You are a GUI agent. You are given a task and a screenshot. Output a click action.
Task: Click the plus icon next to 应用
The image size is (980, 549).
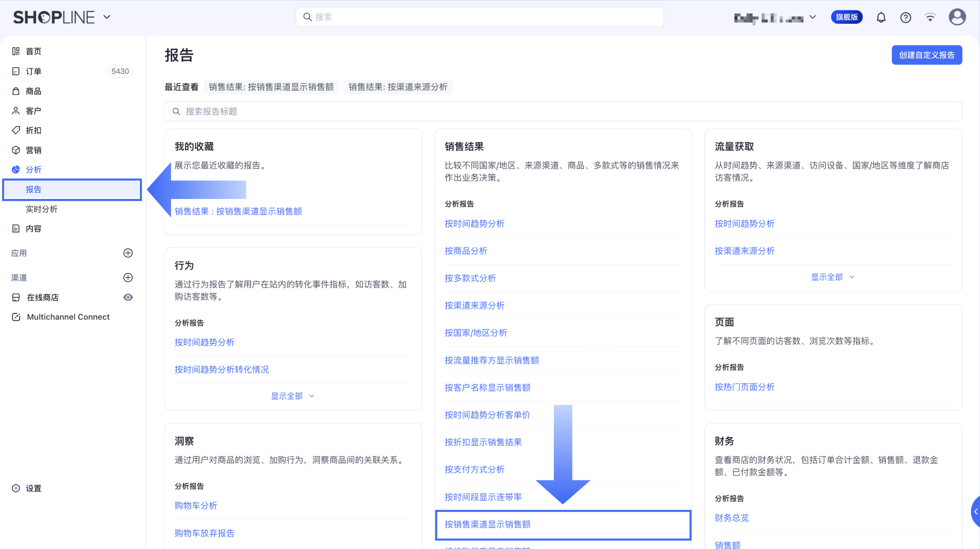(128, 253)
